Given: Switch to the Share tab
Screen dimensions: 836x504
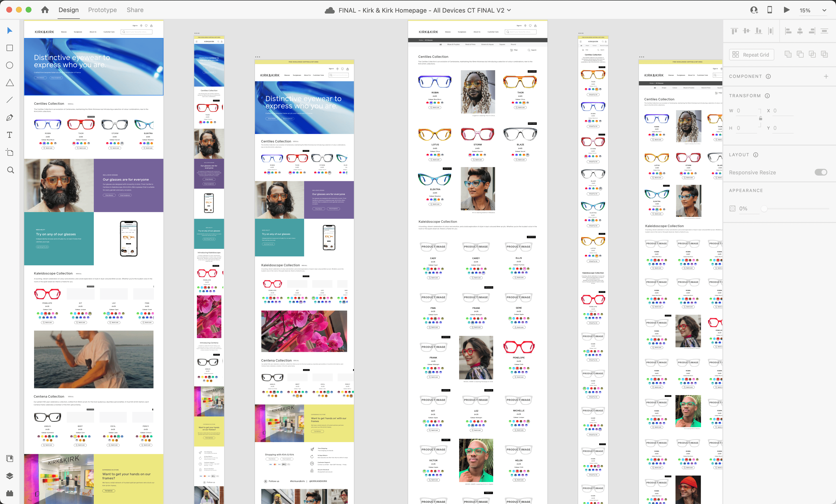Looking at the screenshot, I should click(x=135, y=10).
